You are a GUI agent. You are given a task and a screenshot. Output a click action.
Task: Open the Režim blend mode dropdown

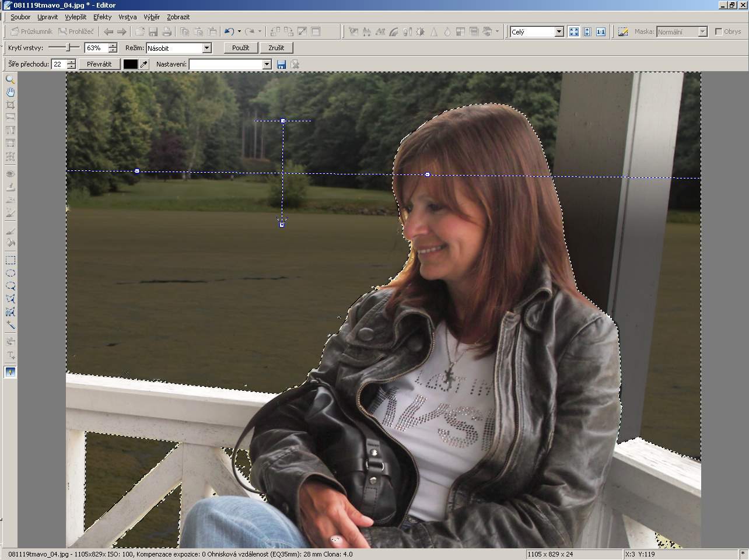[x=206, y=48]
